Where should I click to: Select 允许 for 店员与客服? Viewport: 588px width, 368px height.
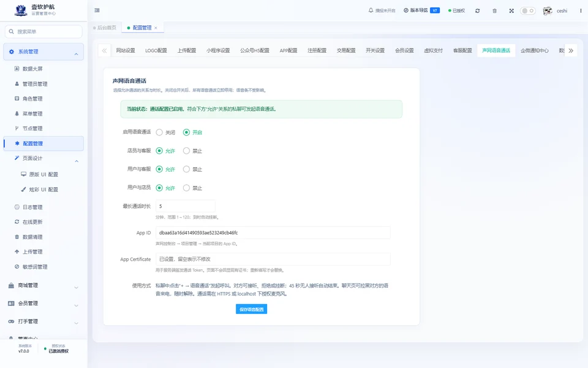tap(159, 151)
